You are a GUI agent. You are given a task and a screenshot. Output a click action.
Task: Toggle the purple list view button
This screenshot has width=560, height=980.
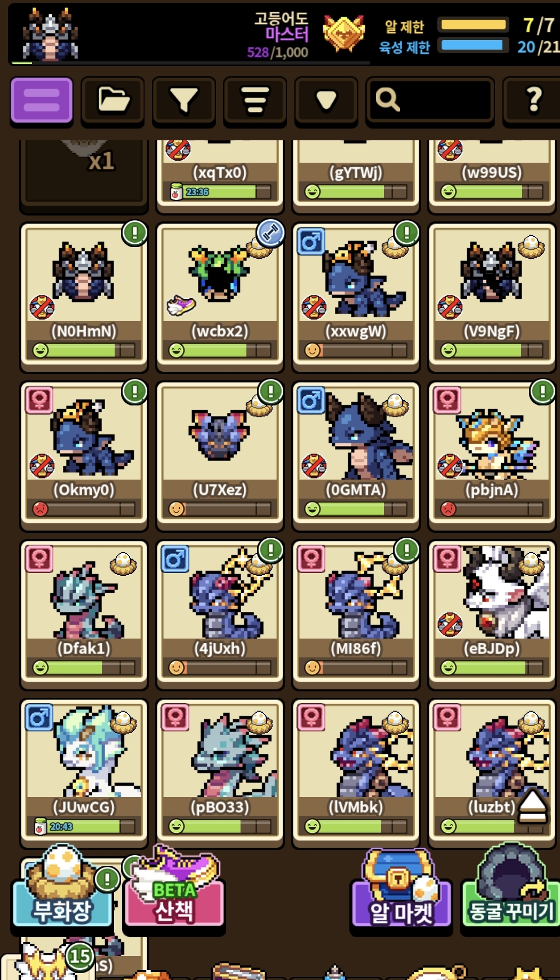pyautogui.click(x=41, y=100)
